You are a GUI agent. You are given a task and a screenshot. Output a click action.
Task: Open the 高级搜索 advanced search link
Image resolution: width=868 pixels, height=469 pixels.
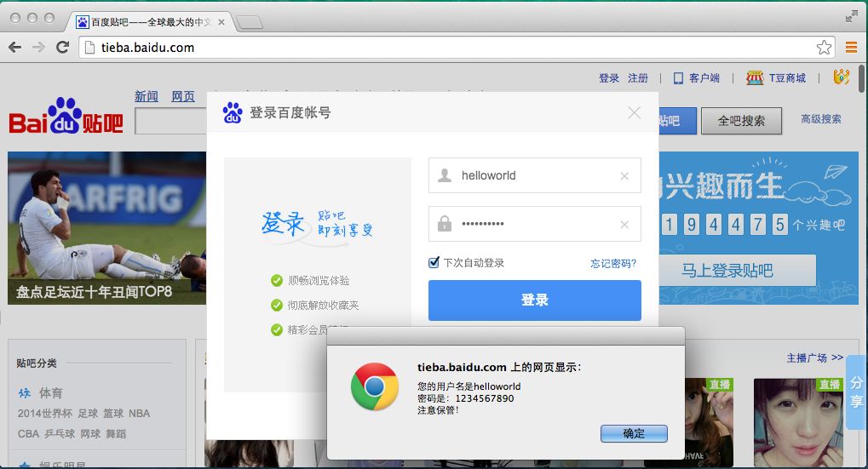pyautogui.click(x=820, y=120)
